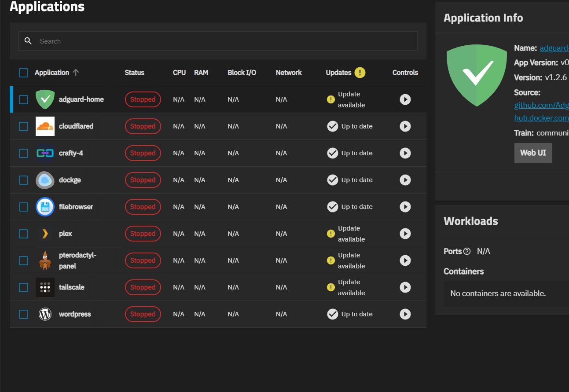Tick the crafty-4 row checkbox

23,153
